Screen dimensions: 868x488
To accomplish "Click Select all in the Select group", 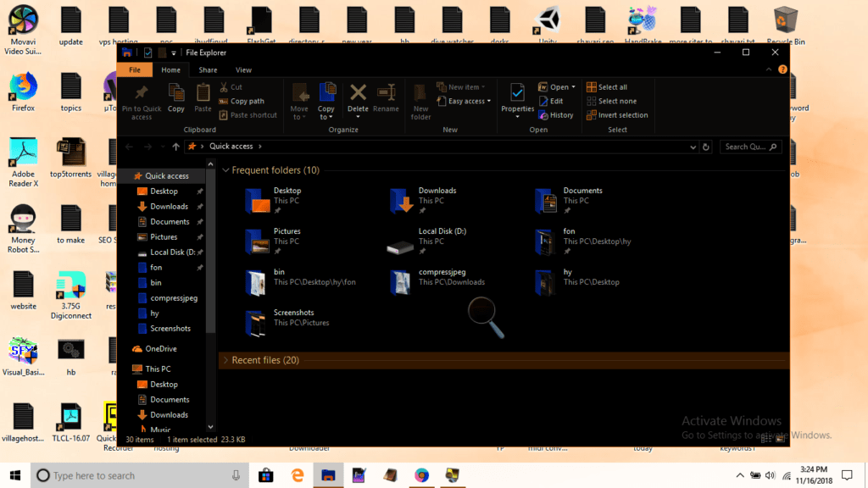I will click(612, 86).
